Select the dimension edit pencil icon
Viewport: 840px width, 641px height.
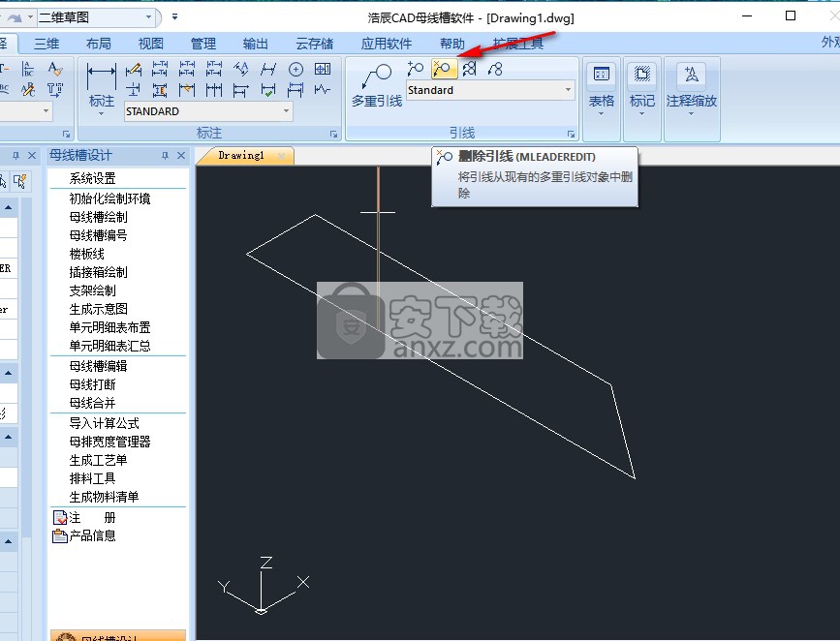[134, 70]
